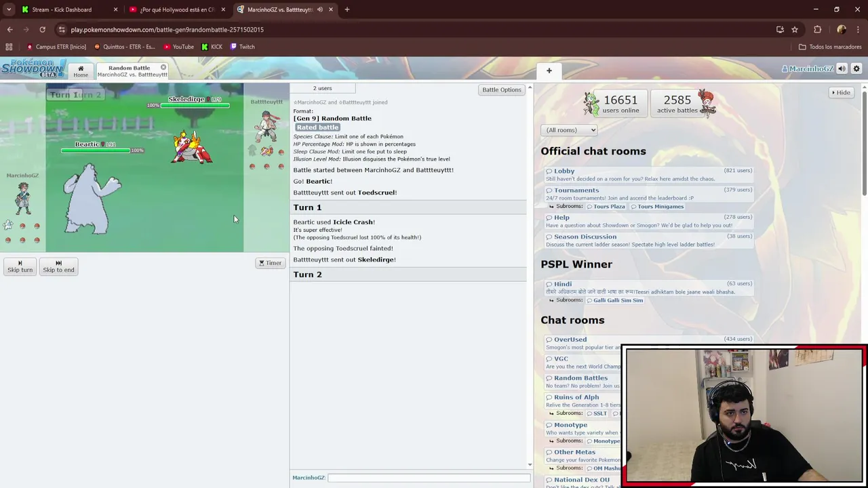Screen dimensions: 868x488
Task: Go back in browser history
Action: 9,29
